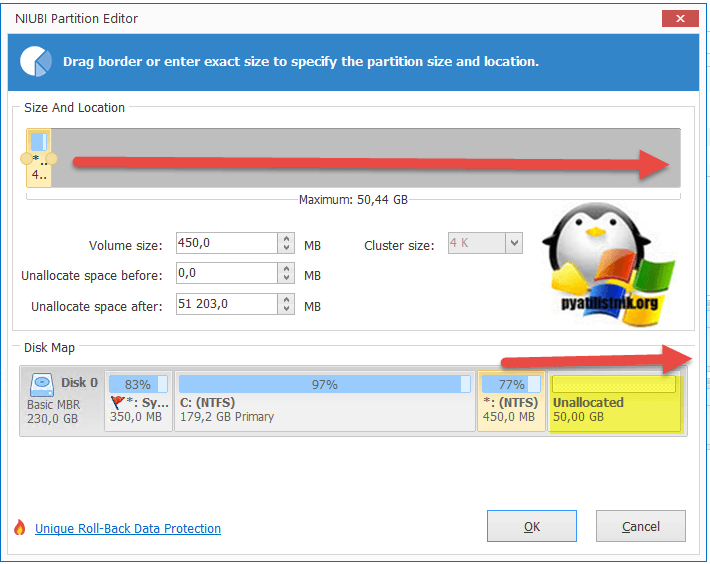
Task: Increase Unallocate space after value
Action: pyautogui.click(x=286, y=299)
